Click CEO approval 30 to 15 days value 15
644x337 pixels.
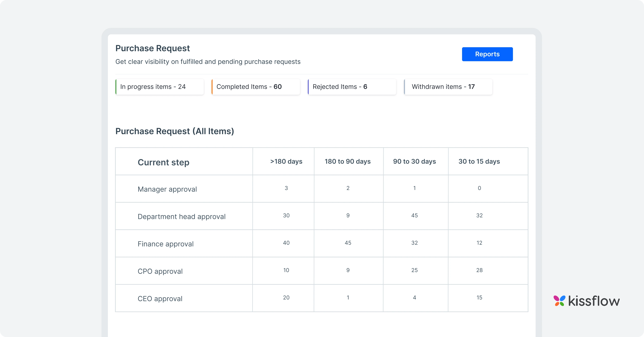tap(479, 297)
